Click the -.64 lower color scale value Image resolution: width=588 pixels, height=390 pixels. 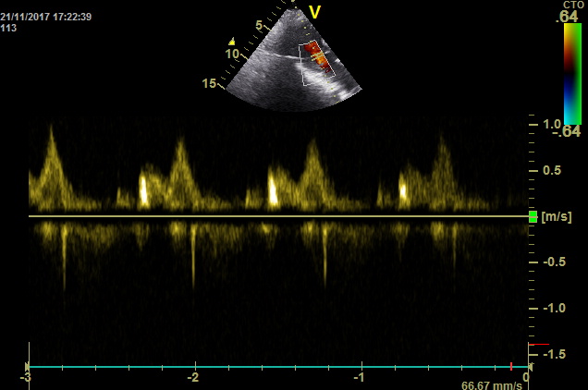(567, 131)
